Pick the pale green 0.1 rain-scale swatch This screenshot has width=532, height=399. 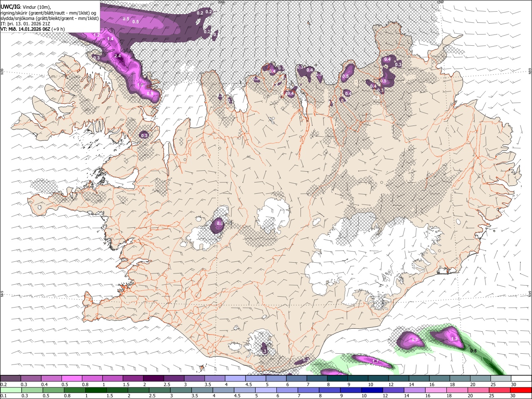tap(10, 390)
